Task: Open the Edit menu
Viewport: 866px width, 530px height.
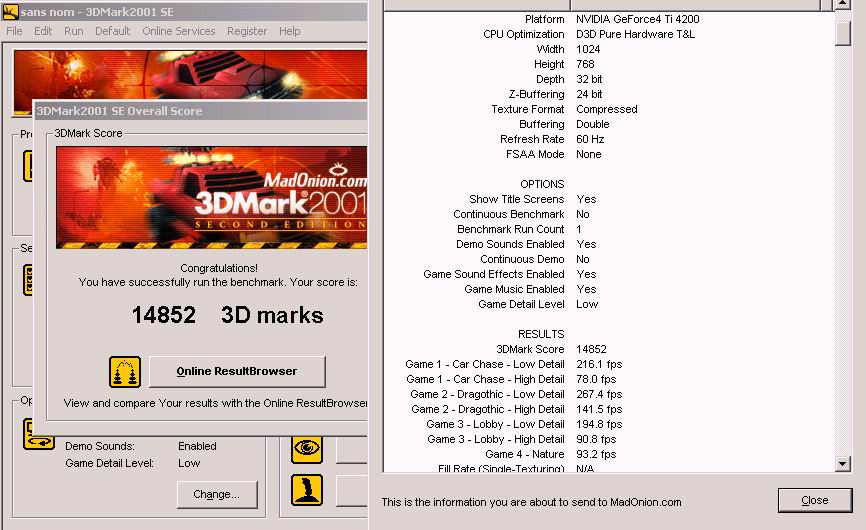Action: [x=43, y=31]
